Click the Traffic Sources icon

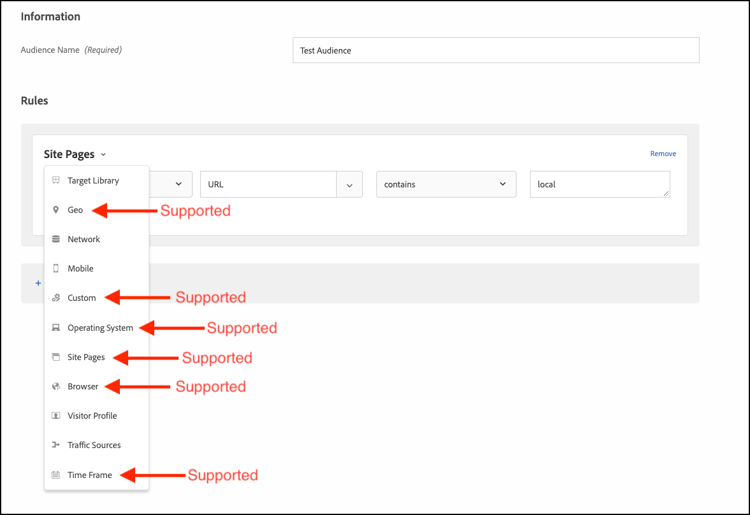(x=56, y=445)
